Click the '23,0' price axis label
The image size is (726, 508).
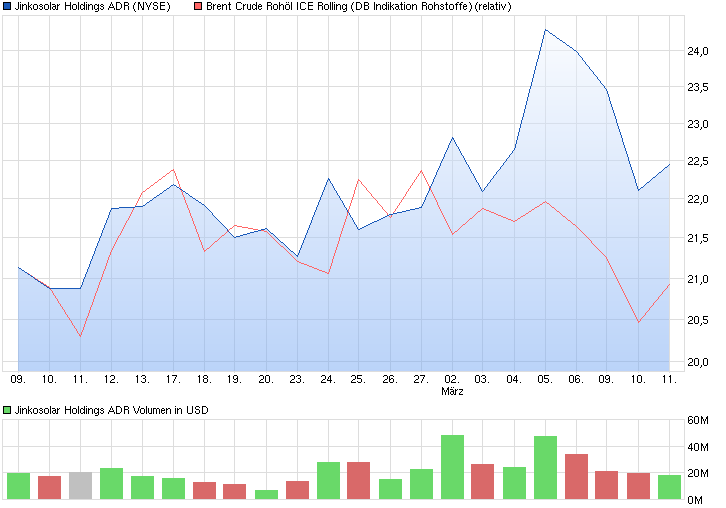pyautogui.click(x=698, y=124)
